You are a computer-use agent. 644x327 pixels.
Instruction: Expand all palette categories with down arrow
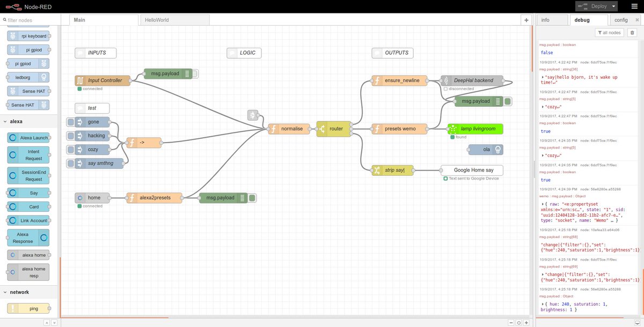point(53,323)
